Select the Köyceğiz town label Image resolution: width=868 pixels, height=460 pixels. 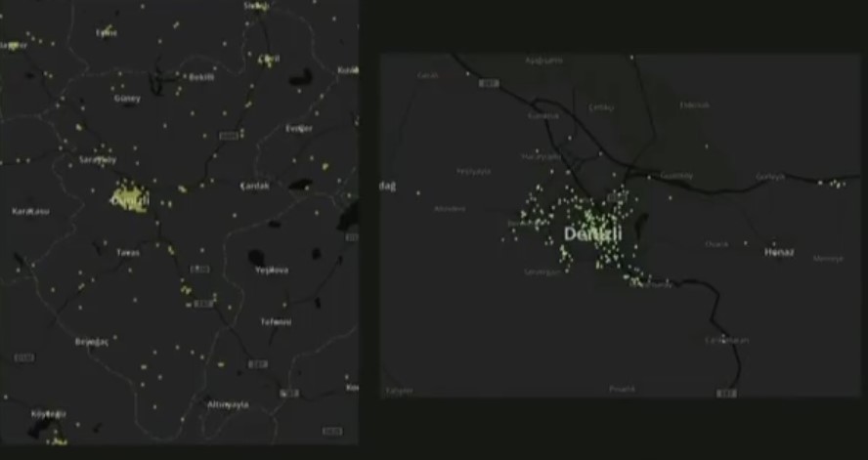tap(49, 414)
